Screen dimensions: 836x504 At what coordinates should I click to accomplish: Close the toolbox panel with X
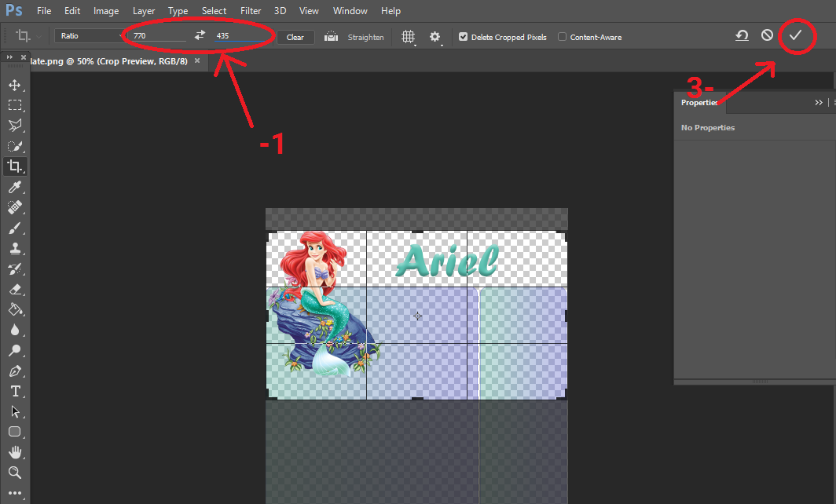click(24, 57)
